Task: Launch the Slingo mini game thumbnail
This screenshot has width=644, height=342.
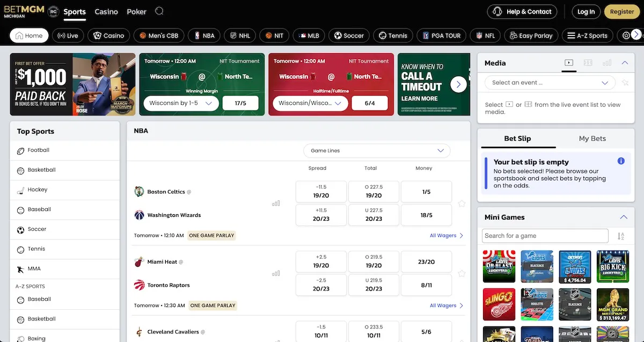Action: click(x=499, y=304)
